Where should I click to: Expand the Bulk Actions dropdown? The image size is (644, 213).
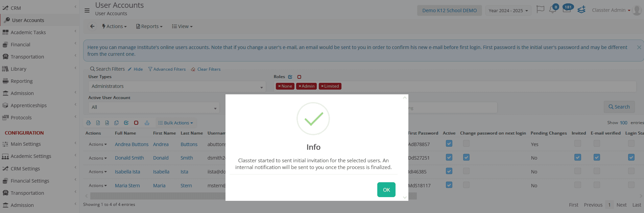[175, 123]
